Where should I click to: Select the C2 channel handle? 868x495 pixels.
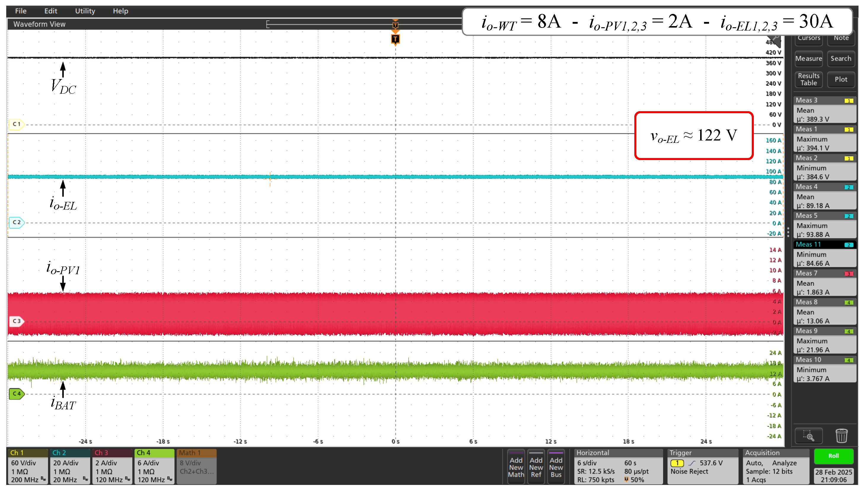coord(16,222)
